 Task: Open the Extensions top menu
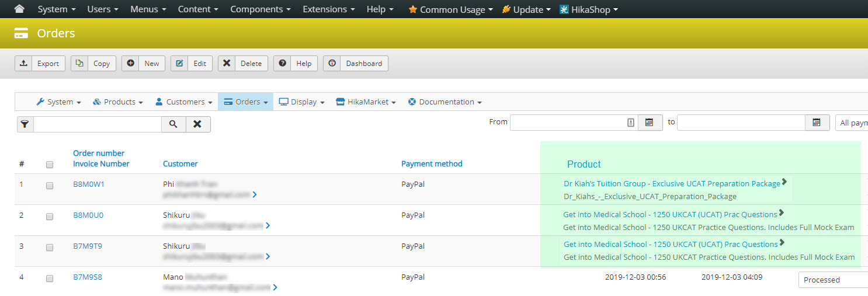(x=328, y=9)
